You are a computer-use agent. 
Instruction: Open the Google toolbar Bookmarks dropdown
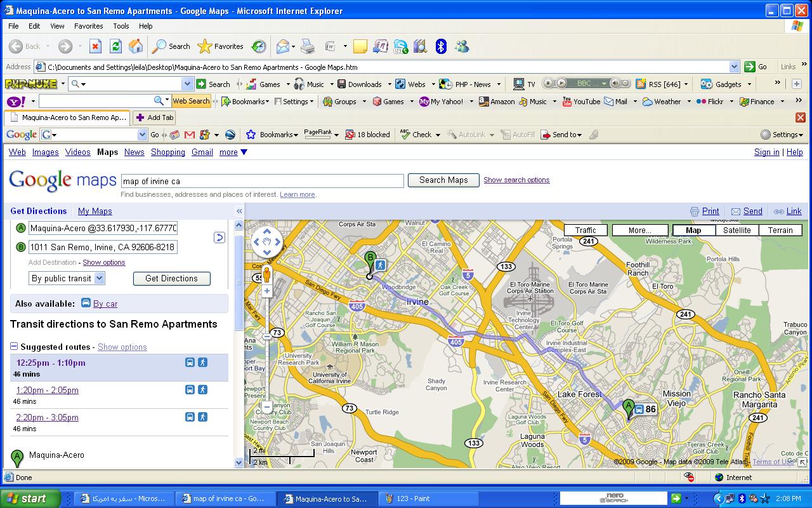pyautogui.click(x=272, y=135)
